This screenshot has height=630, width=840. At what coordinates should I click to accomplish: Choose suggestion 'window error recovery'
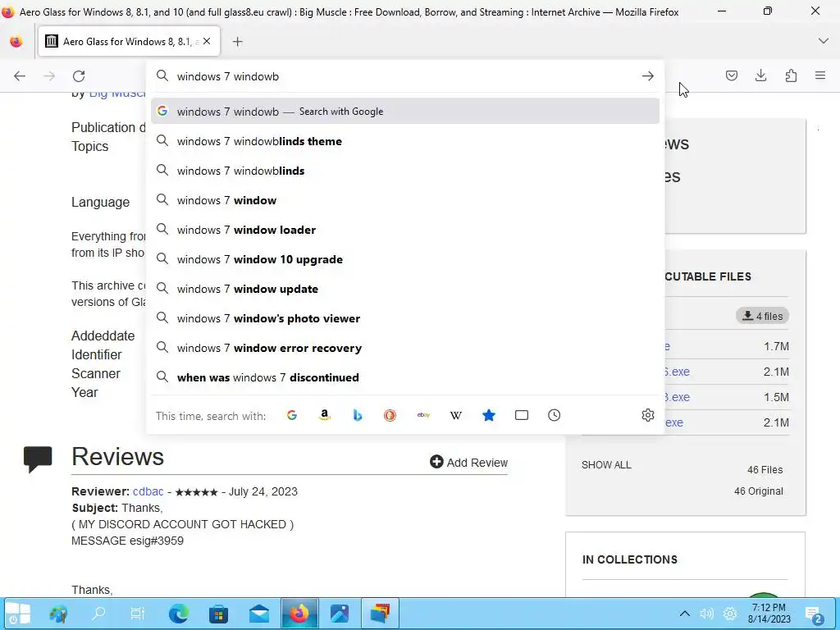[405, 348]
